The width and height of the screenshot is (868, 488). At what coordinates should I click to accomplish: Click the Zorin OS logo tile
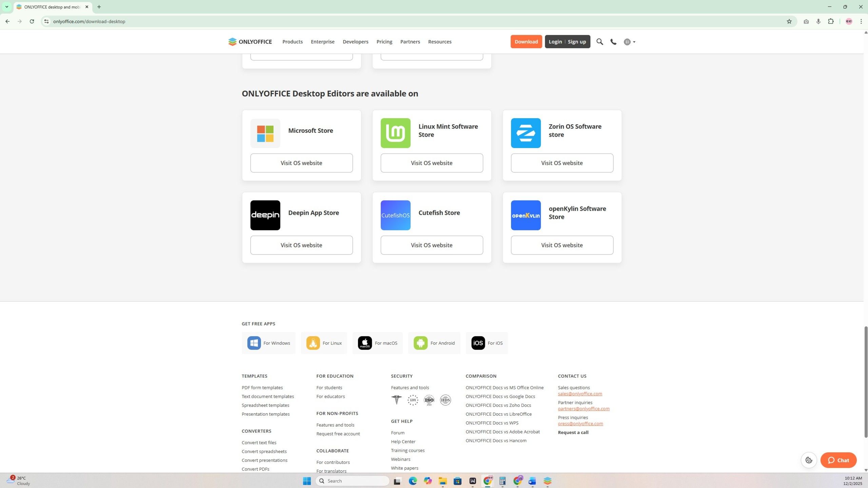point(526,133)
